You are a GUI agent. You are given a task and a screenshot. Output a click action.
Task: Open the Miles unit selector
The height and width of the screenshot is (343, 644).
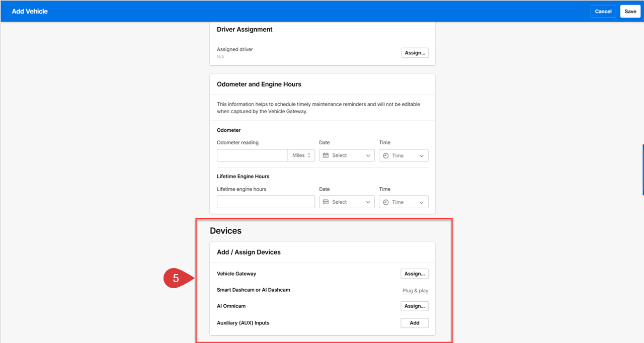(x=301, y=155)
